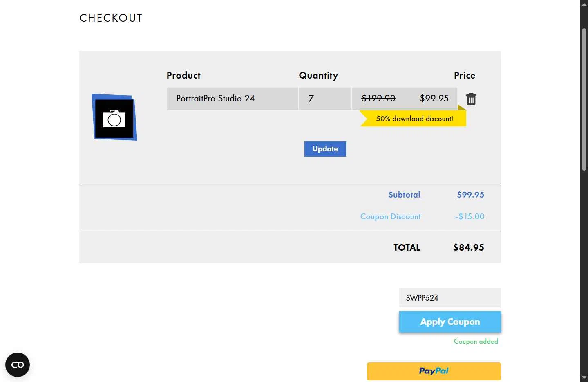Click the total amount $84.95
Screen dimensions: 588x382
click(469, 248)
